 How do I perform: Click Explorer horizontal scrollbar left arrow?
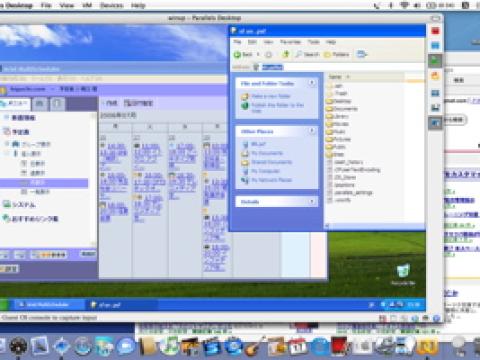(x=327, y=226)
